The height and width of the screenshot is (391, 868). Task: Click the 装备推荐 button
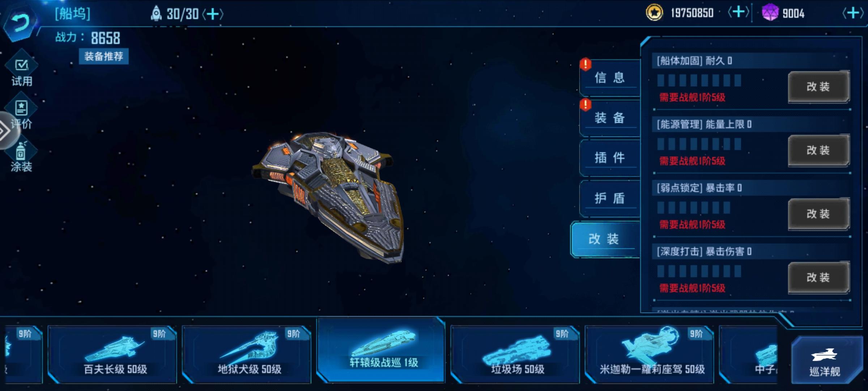(x=104, y=56)
